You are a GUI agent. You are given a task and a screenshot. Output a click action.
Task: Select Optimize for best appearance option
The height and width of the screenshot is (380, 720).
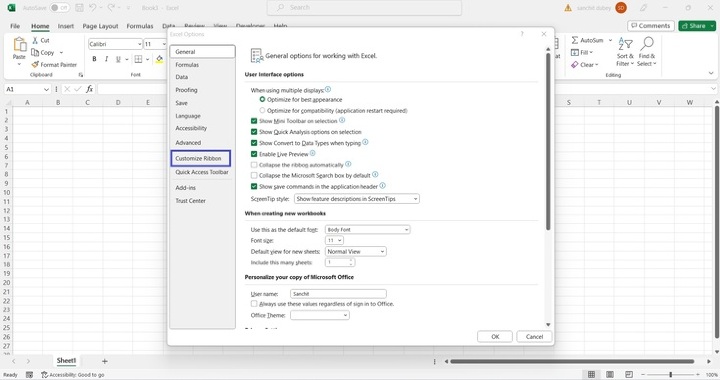coord(262,99)
